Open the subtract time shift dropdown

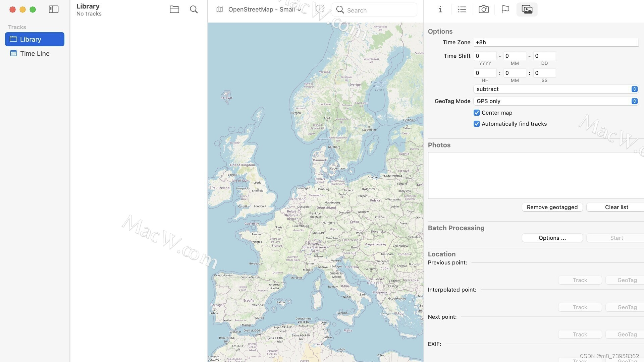click(x=555, y=89)
